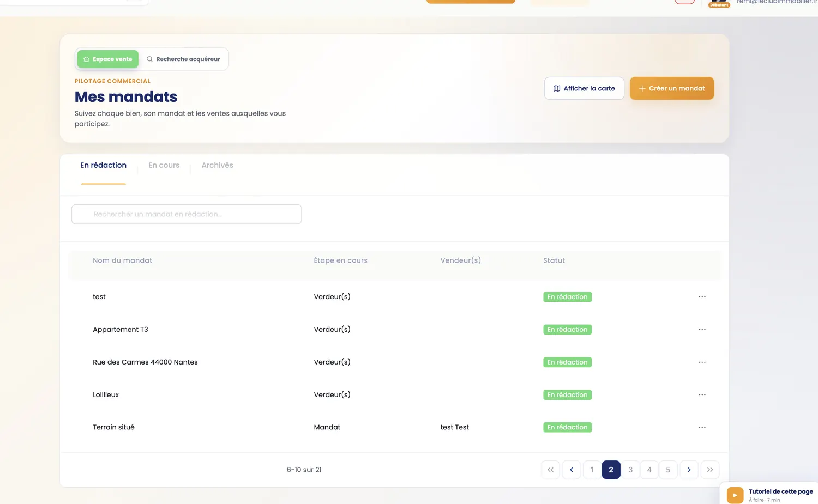Jump to last page double chevron

(710, 470)
